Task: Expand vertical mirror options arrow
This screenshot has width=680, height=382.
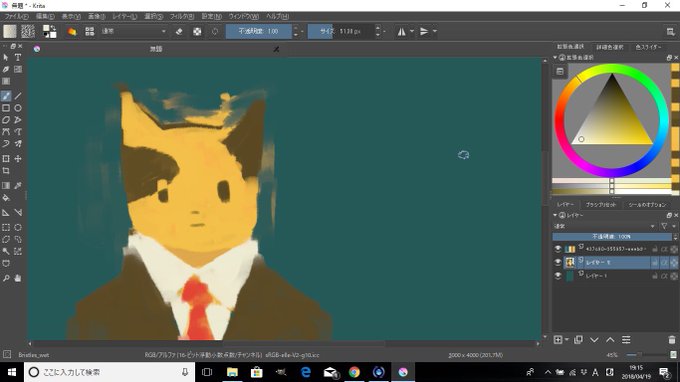Action: [x=435, y=31]
